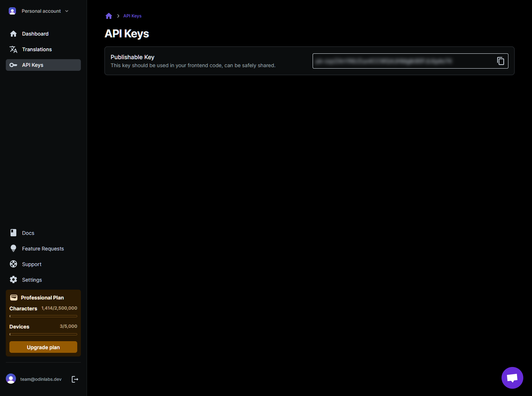Click the Professional Plan card icon
532x396 pixels.
14,298
